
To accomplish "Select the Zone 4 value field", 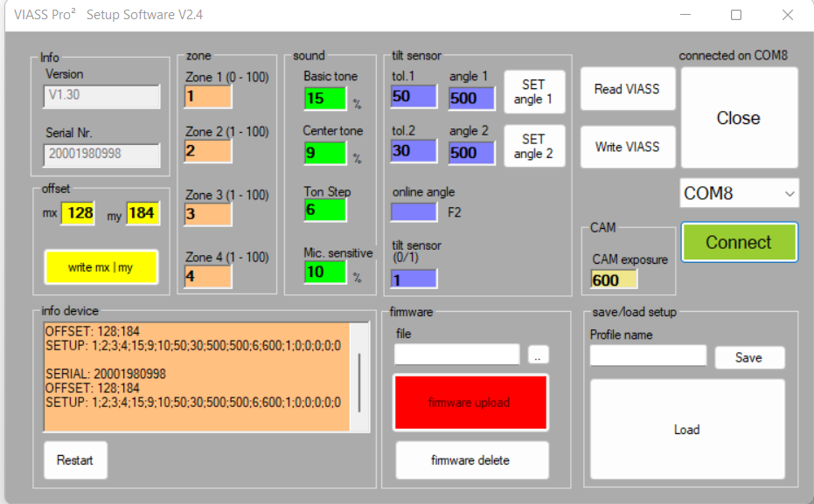I will tap(208, 276).
